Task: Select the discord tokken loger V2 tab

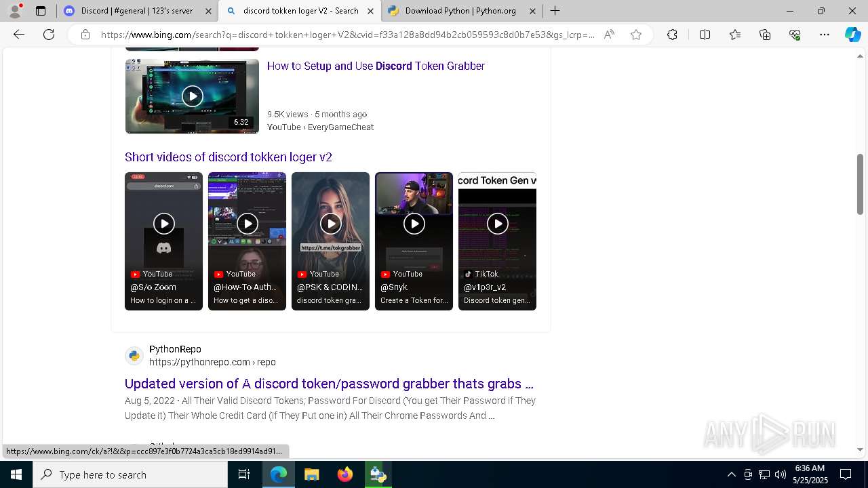Action: coord(300,11)
